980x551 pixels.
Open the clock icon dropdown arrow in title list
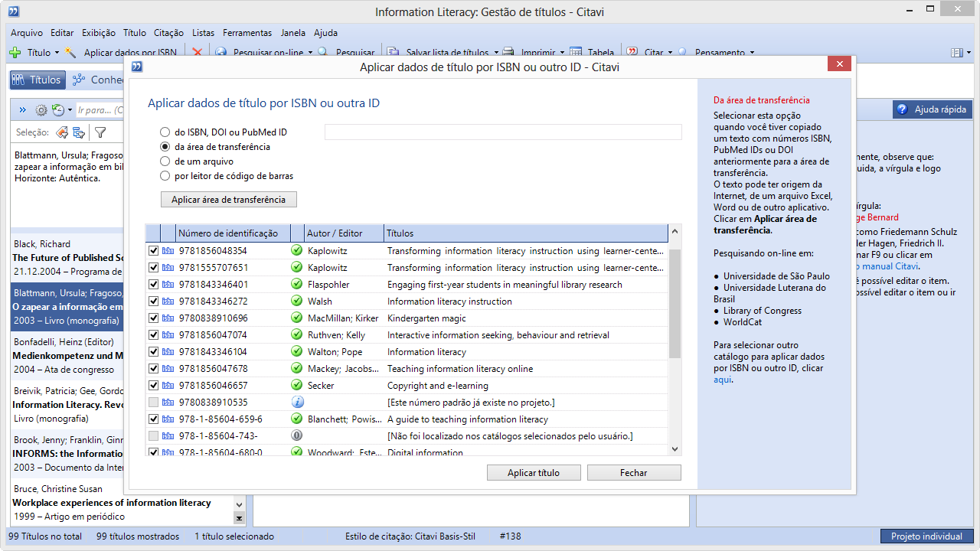click(x=70, y=110)
